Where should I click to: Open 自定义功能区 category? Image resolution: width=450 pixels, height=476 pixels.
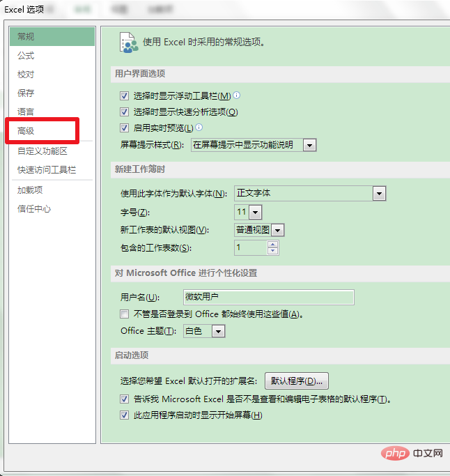(x=52, y=151)
